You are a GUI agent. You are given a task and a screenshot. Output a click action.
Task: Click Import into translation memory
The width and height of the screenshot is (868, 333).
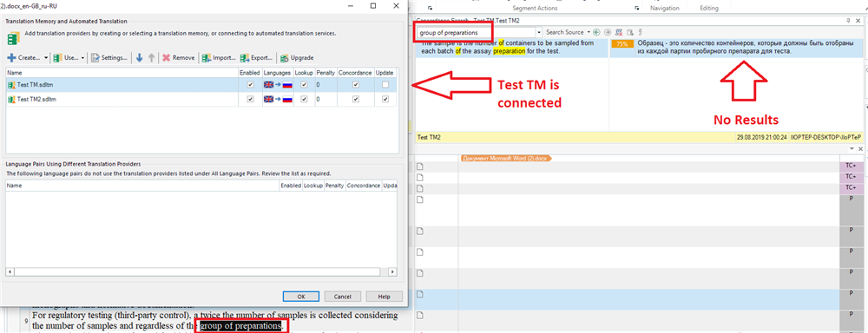220,57
